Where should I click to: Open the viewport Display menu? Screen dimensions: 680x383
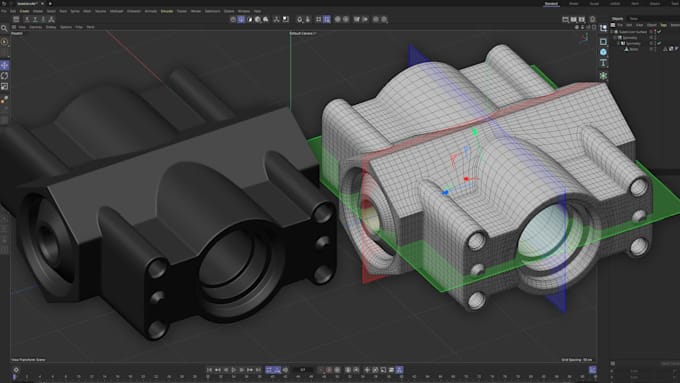coord(51,27)
